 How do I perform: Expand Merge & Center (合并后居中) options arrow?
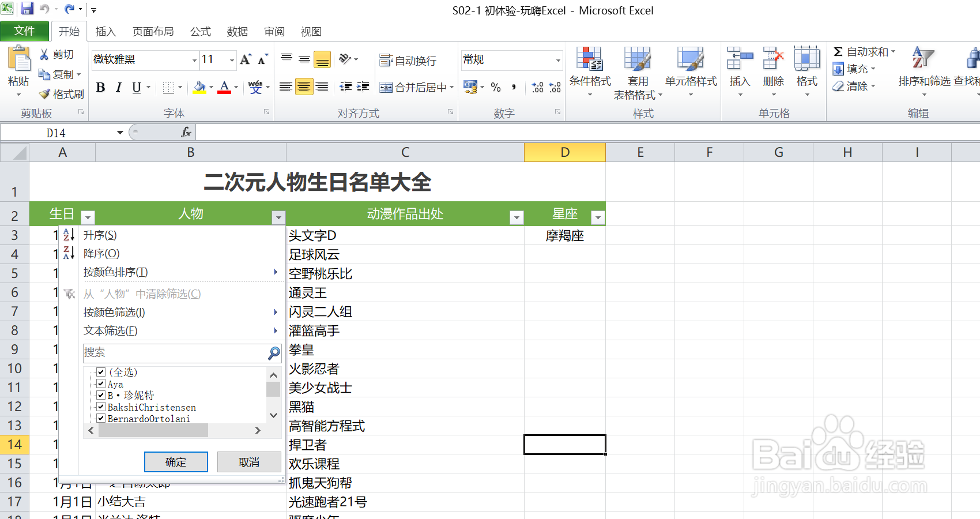452,87
